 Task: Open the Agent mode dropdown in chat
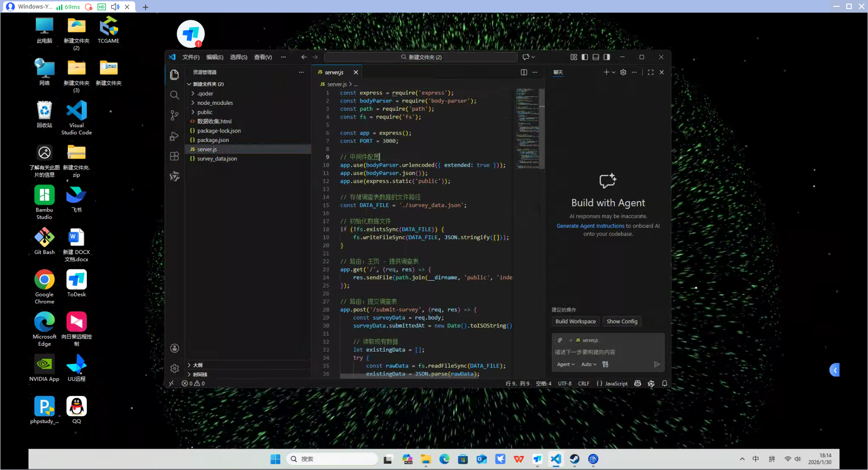click(x=566, y=364)
